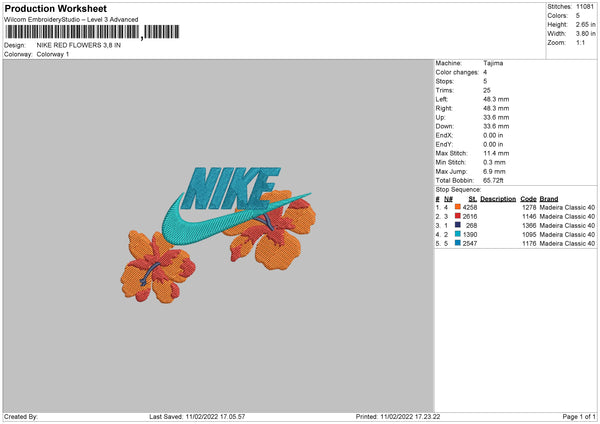Click the Trims value "25"
Image resolution: width=600 pixels, height=424 pixels.
point(487,90)
